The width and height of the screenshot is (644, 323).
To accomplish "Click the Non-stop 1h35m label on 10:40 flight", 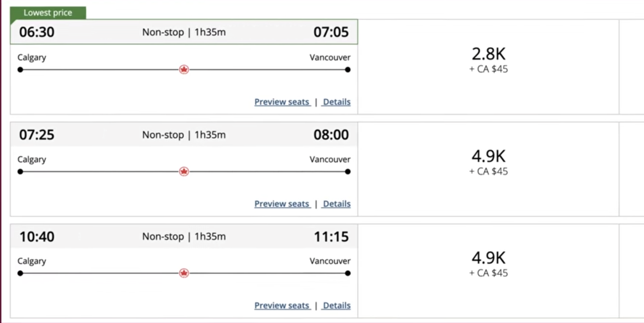I will tap(184, 237).
